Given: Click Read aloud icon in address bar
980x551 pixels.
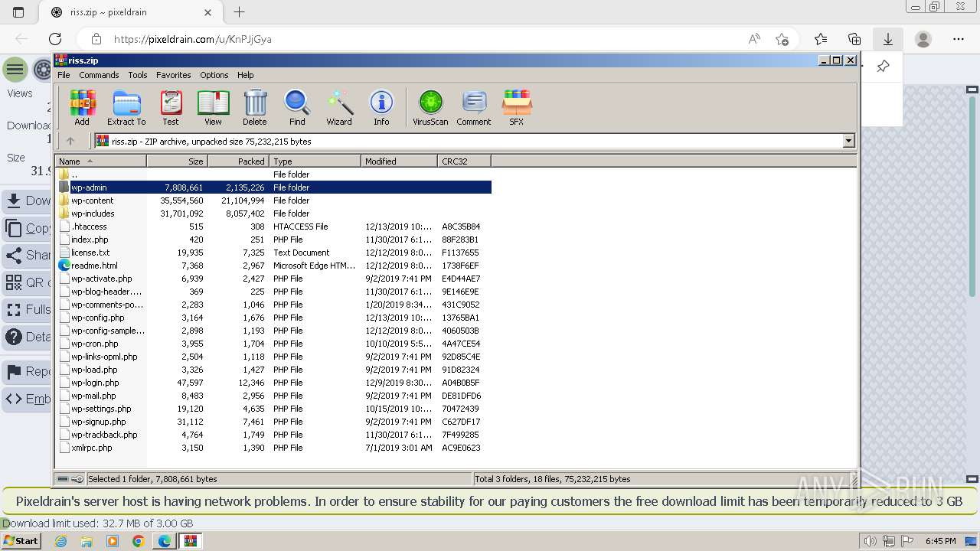Looking at the screenshot, I should click(754, 39).
